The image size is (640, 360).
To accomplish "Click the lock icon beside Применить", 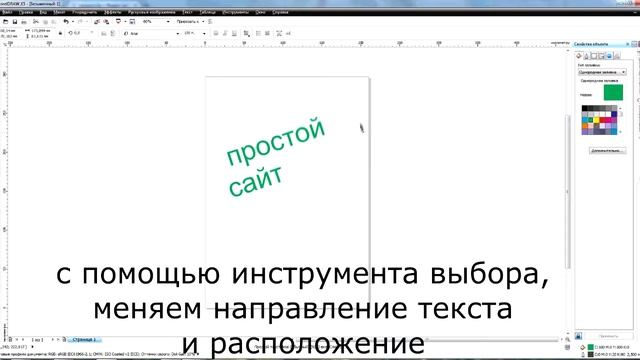I will (x=578, y=336).
